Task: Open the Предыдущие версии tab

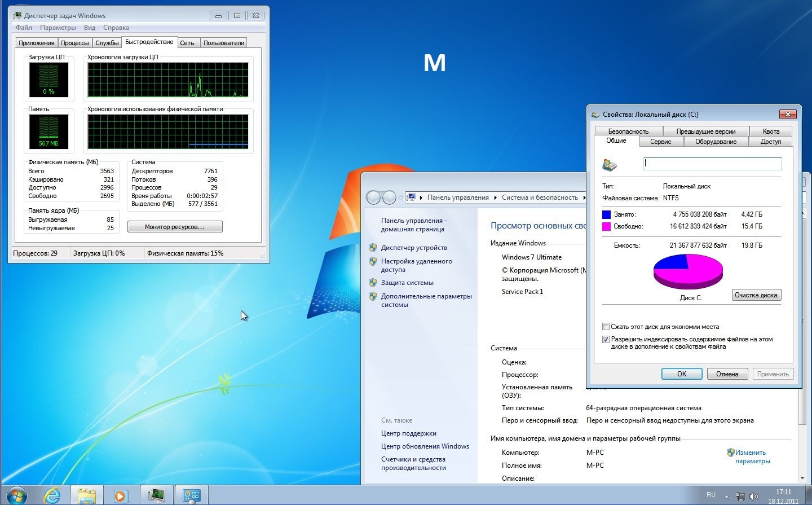Action: click(x=706, y=131)
